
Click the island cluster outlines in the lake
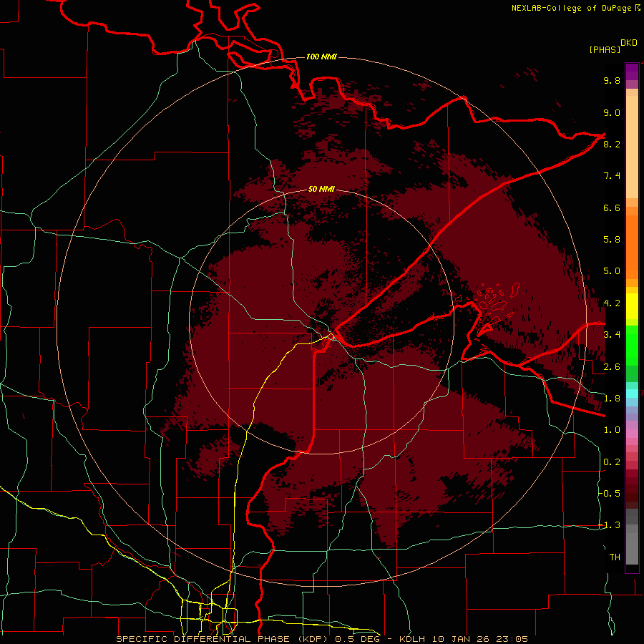point(495,301)
